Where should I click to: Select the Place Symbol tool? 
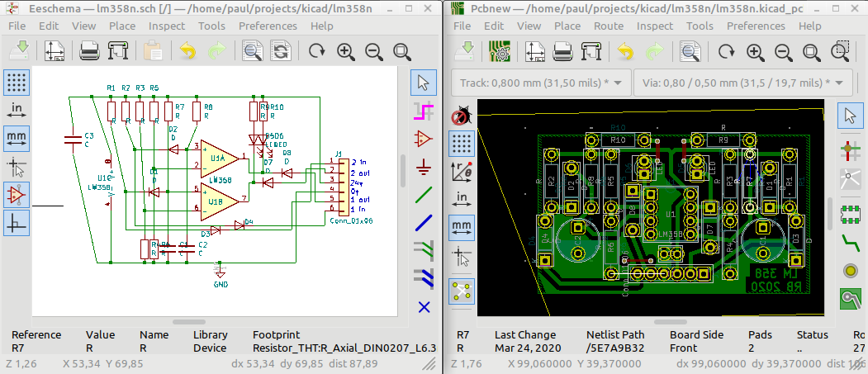click(424, 139)
